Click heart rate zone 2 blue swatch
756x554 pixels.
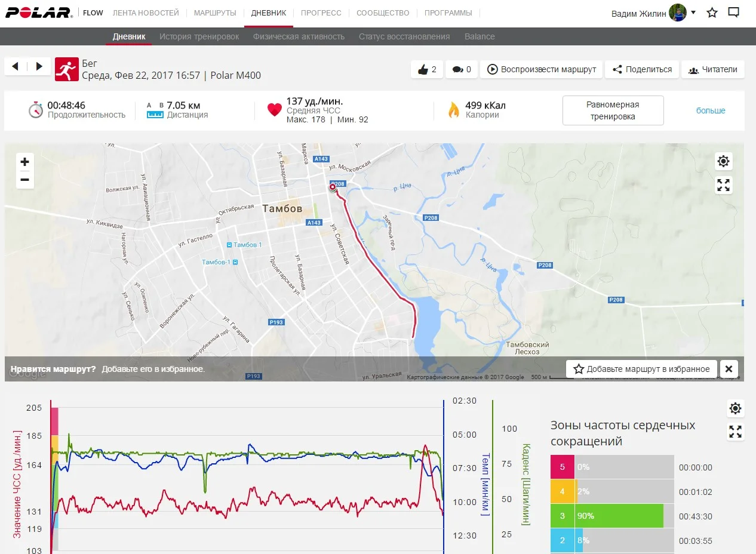pos(563,540)
